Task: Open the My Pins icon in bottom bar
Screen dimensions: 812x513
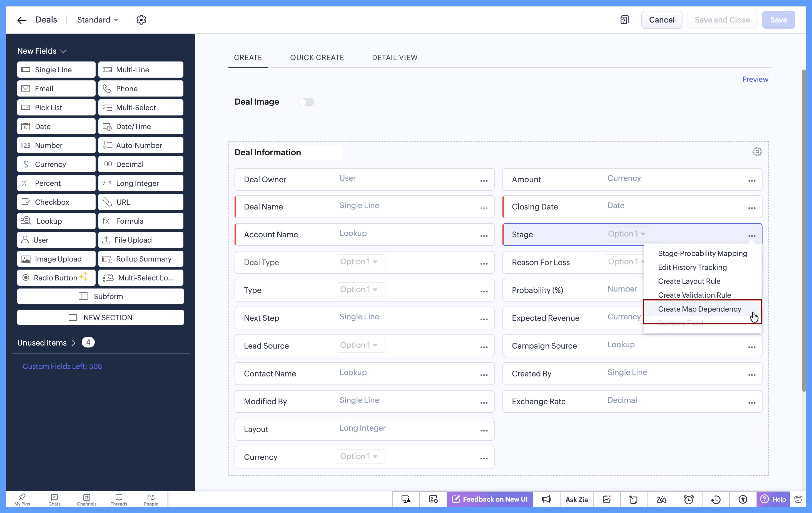Action: click(22, 499)
